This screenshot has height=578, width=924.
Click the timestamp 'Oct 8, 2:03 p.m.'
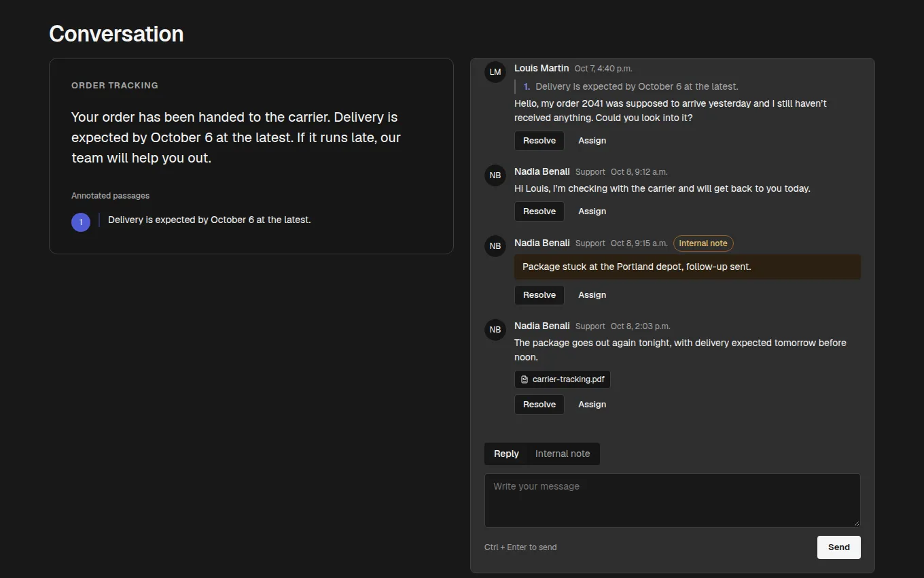(641, 326)
